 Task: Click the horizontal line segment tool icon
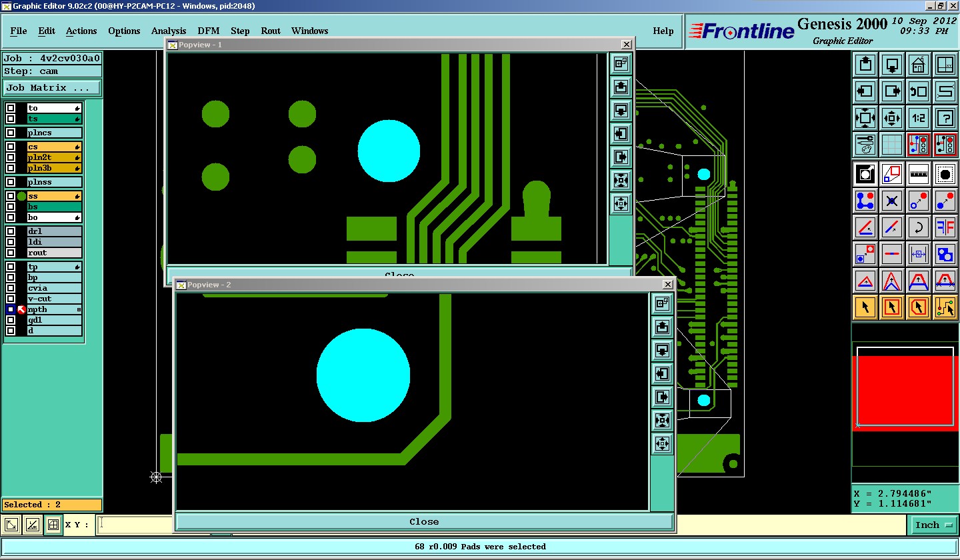(892, 254)
